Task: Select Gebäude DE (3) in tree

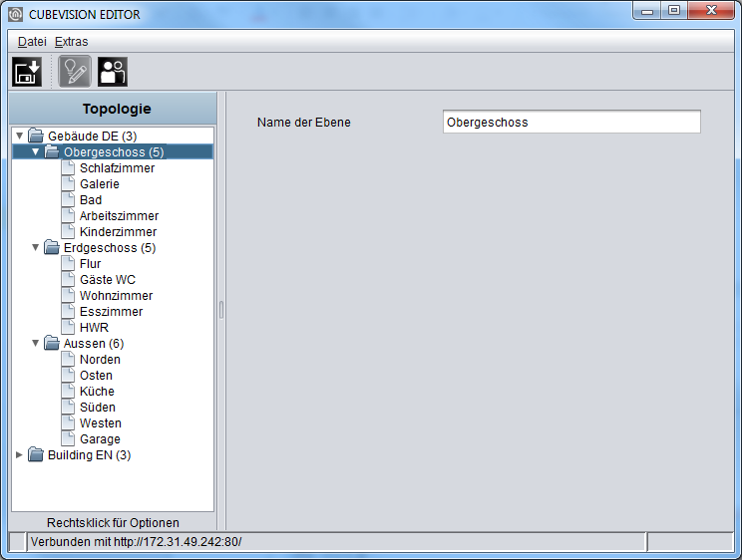Action: point(93,137)
